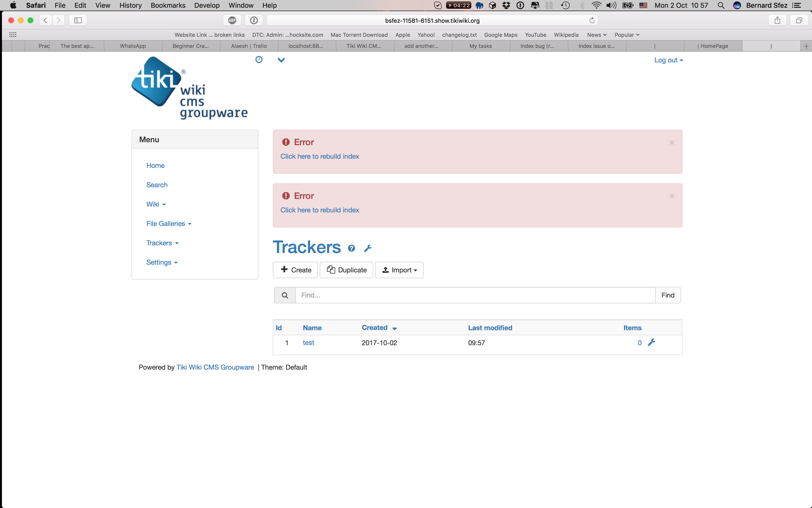Open the Time Machine menu bar icon
812x508 pixels.
[x=565, y=5]
